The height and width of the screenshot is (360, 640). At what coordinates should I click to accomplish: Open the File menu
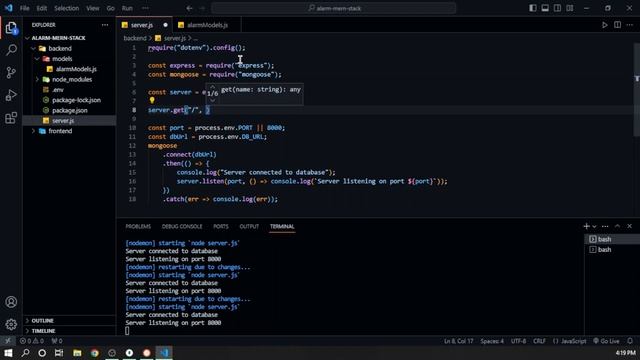coord(24,8)
